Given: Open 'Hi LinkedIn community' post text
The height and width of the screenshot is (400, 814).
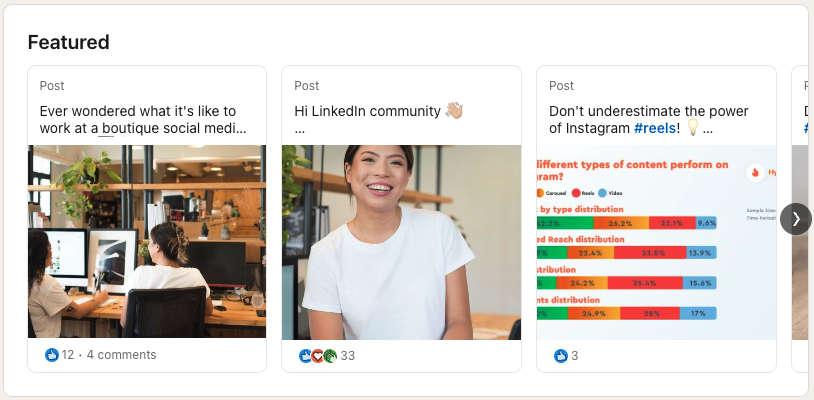Looking at the screenshot, I should tap(378, 119).
